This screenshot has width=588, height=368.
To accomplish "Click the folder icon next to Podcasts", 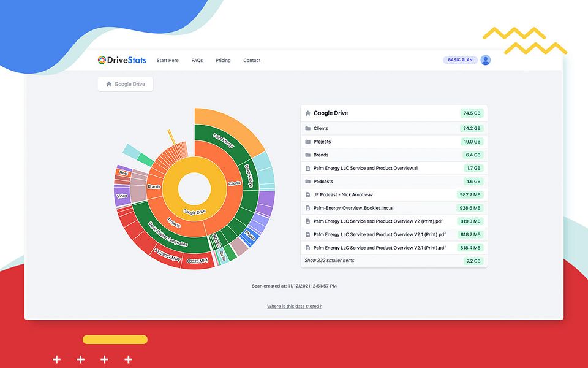I will tap(309, 181).
